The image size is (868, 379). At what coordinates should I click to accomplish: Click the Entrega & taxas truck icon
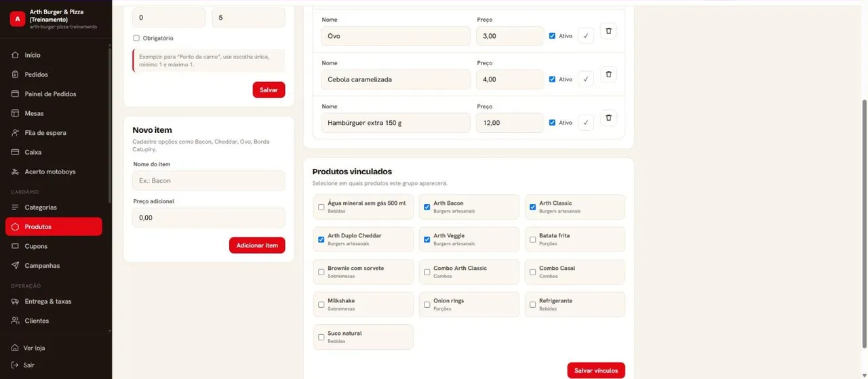(x=15, y=301)
